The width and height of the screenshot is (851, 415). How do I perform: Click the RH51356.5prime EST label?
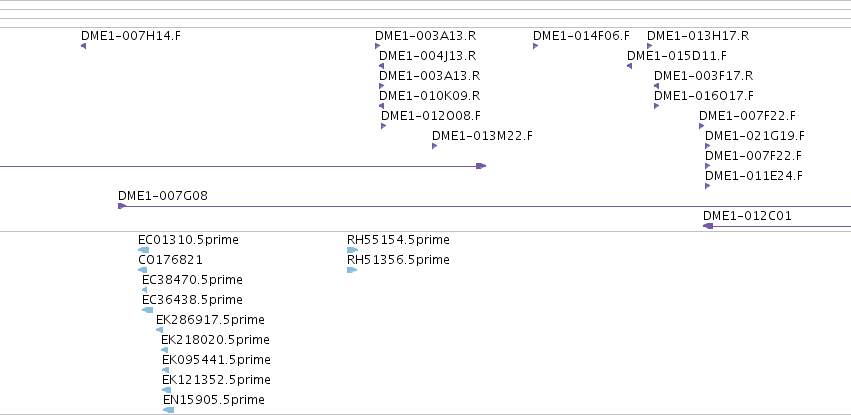pos(398,260)
